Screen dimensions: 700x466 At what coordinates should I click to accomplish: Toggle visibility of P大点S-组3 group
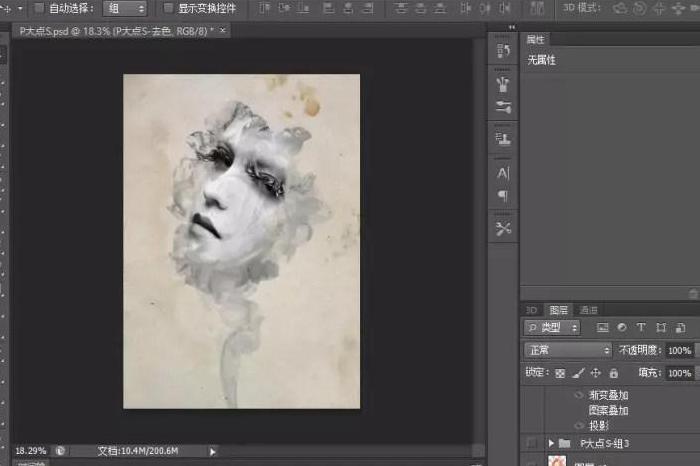tap(532, 443)
